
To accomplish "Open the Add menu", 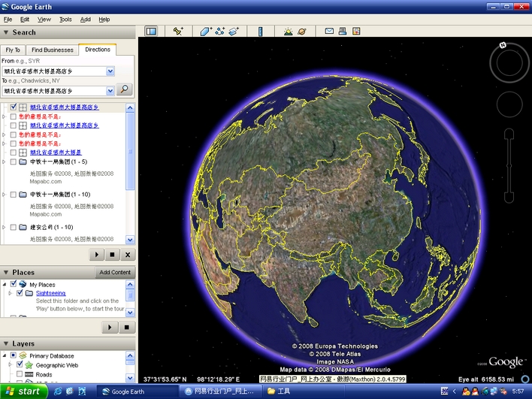I will pos(86,20).
